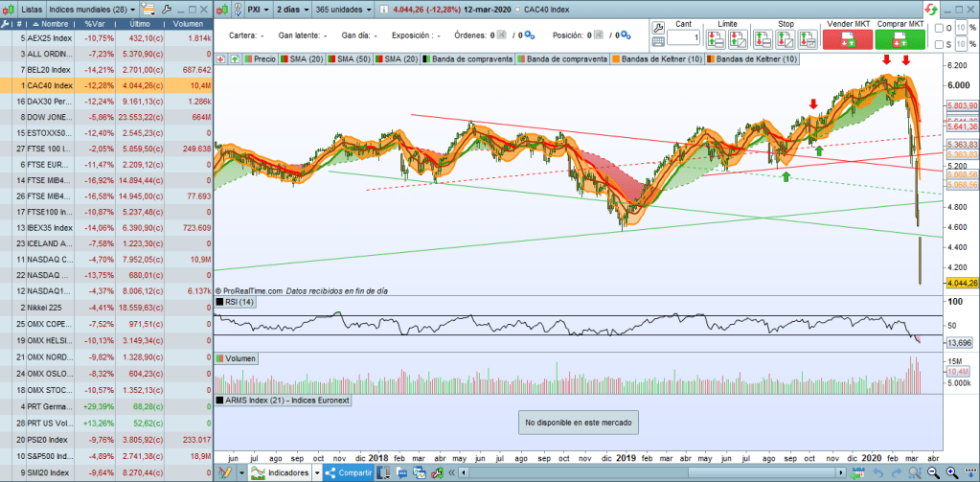Screen dimensions: 980x482
Task: Select the SMA (50) indicator tab
Action: [351, 59]
